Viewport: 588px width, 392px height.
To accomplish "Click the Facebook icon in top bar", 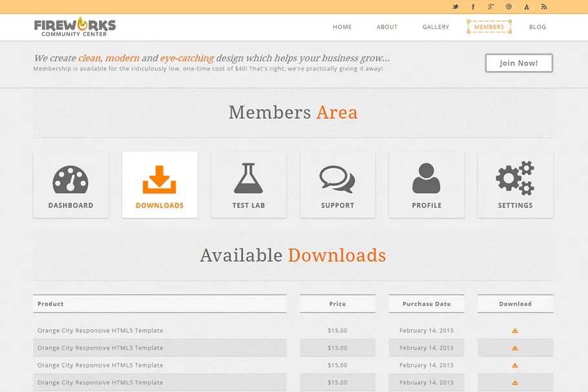I will coord(473,7).
